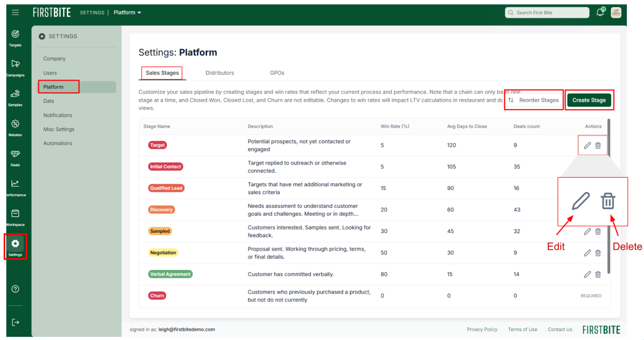Click the Churn stage badge
Image resolution: width=644 pixels, height=340 pixels.
pyautogui.click(x=157, y=296)
